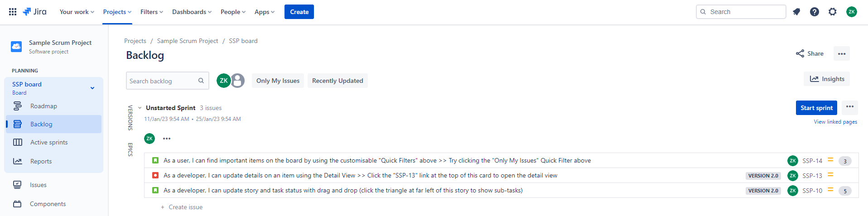
Task: Open the notifications bell icon
Action: point(796,12)
